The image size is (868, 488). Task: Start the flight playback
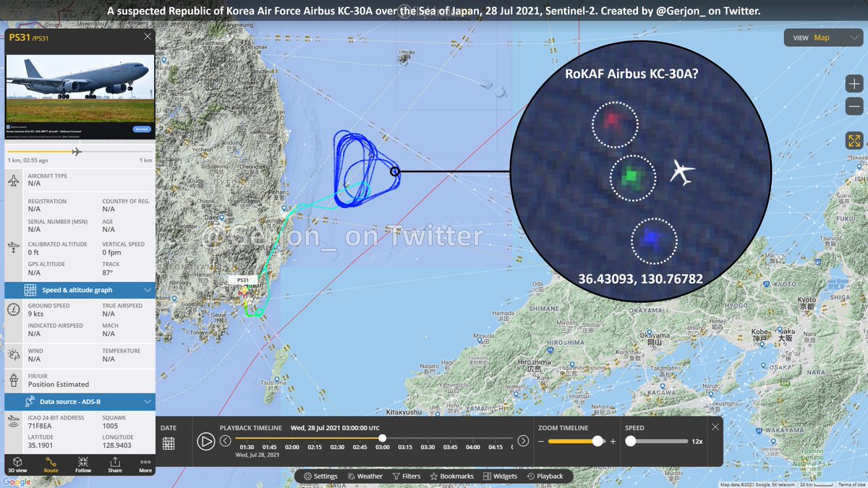coord(206,441)
